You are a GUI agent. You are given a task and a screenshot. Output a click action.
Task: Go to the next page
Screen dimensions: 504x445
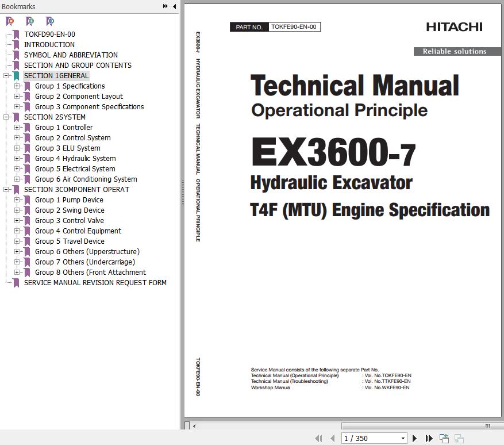point(414,438)
